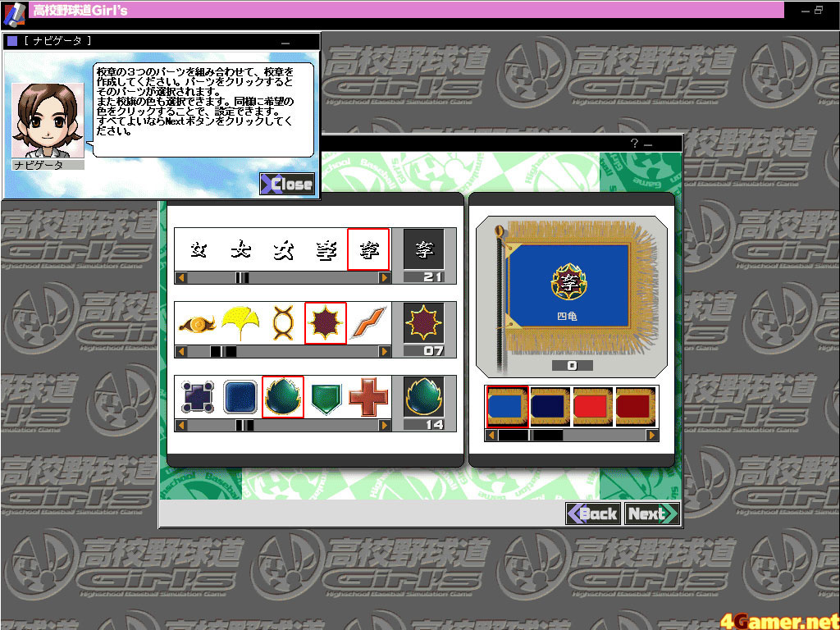Click base emblem preview numbered 14
This screenshot has height=630, width=840.
click(x=424, y=396)
